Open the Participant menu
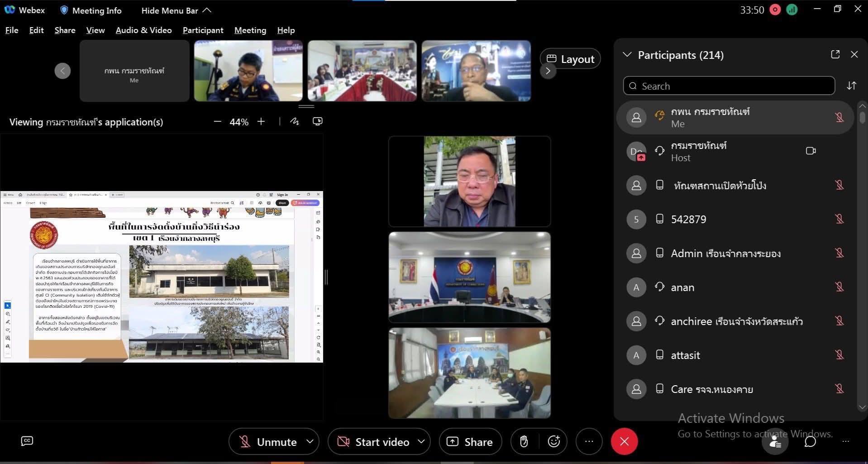This screenshot has width=868, height=464. coord(203,30)
